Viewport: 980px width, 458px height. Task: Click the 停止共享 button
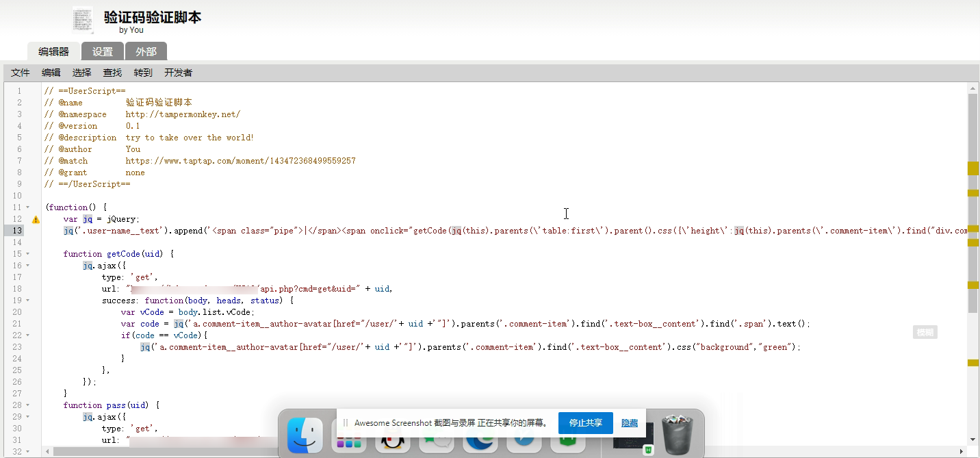coord(586,423)
